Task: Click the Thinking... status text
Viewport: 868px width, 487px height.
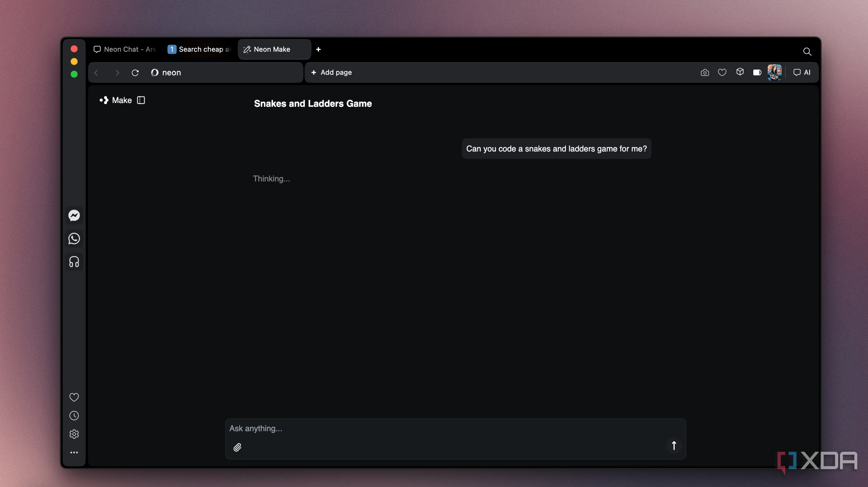Action: coord(271,179)
